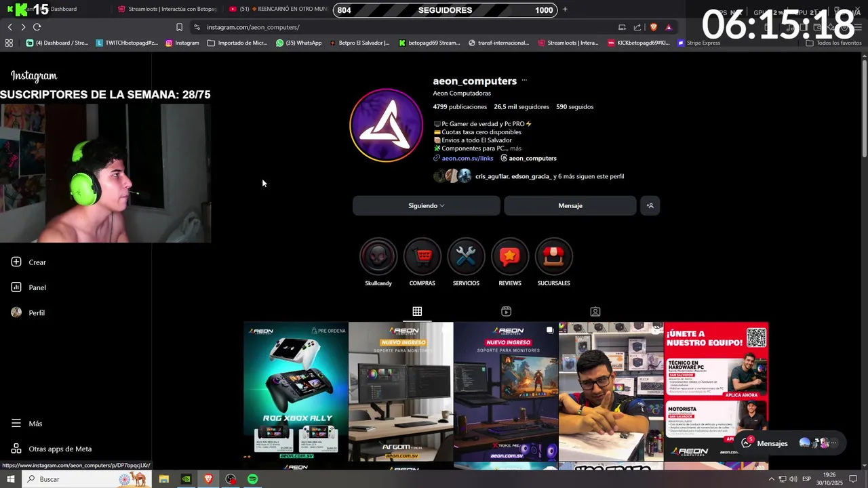Open the Xtrike Me monitor support post

click(506, 392)
